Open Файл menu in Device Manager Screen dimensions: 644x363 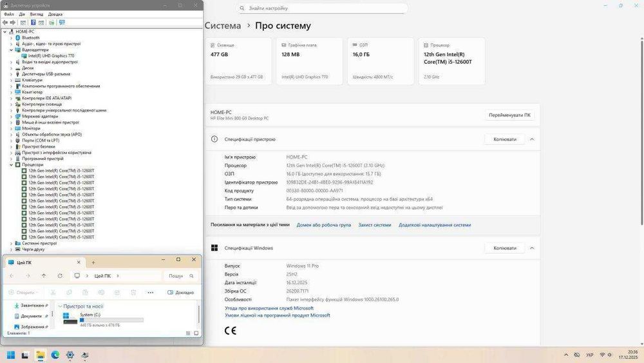point(8,14)
